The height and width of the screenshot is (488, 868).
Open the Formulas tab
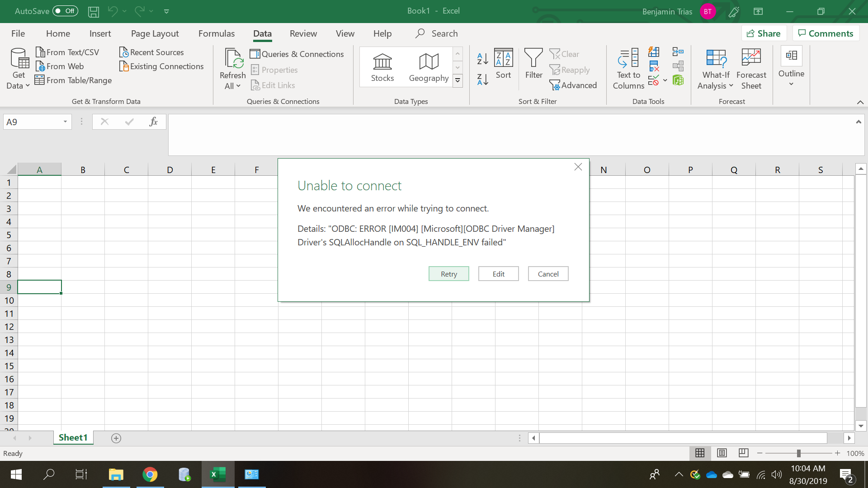tap(217, 34)
